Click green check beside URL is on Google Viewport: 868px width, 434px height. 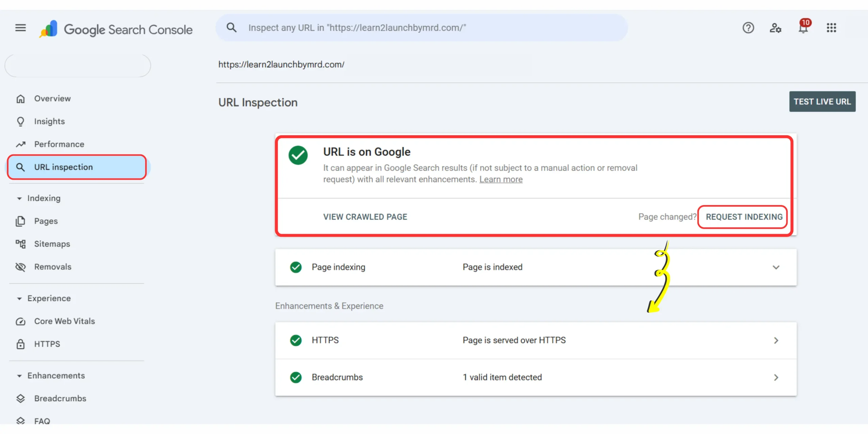pyautogui.click(x=298, y=155)
